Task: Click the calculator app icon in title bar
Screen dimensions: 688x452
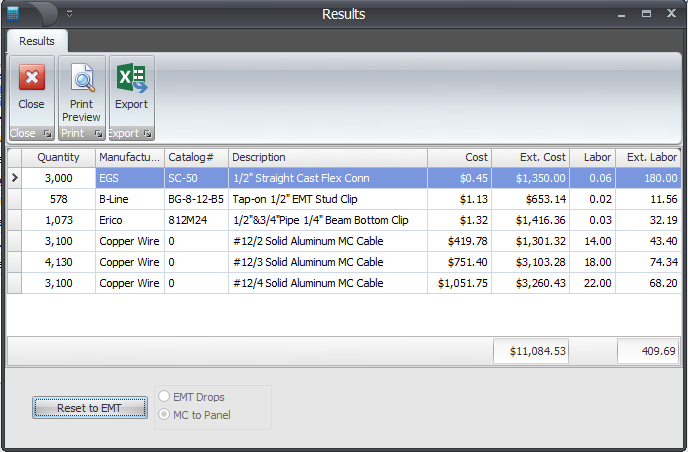Action: [x=13, y=13]
